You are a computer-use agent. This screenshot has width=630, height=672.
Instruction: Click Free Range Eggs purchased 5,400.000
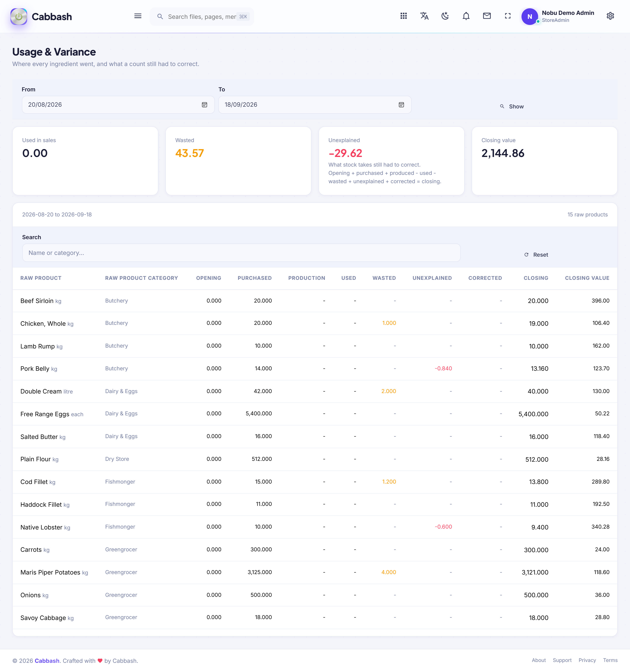259,413
